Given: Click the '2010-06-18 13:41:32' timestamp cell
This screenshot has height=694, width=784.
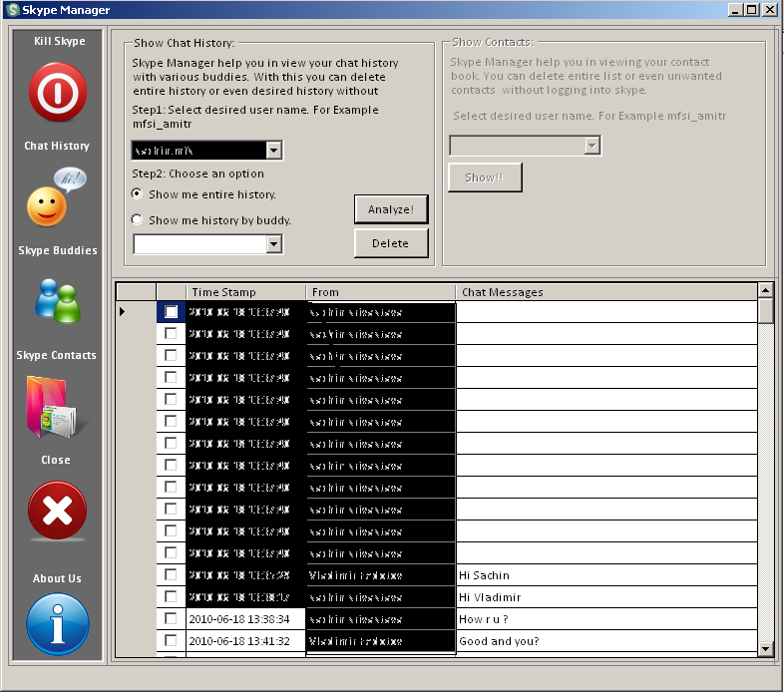Looking at the screenshot, I should (x=245, y=640).
